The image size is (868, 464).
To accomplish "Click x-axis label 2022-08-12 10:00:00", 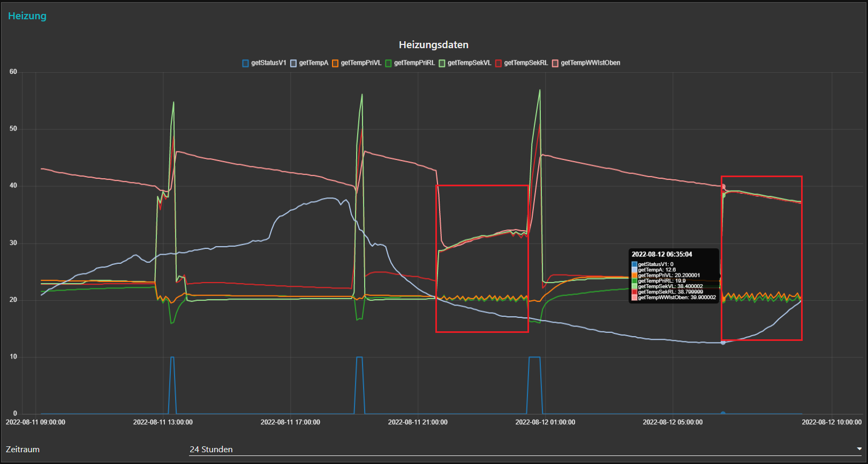I will [832, 422].
